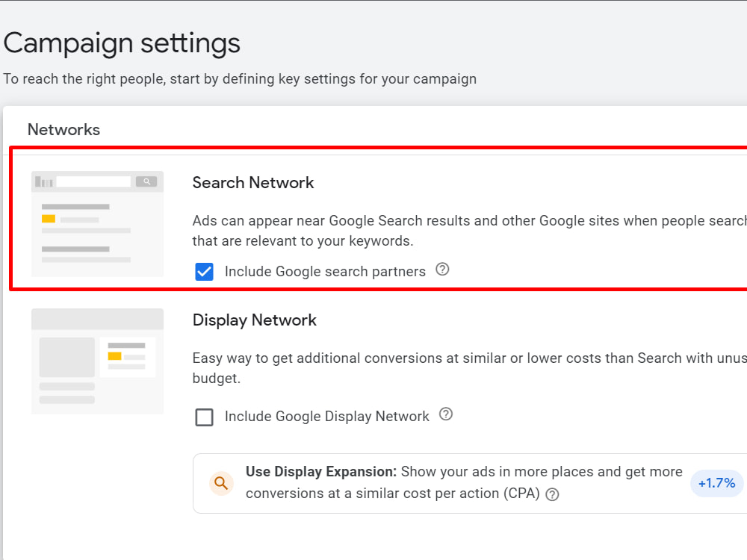Click the Search Network heading
Image resolution: width=747 pixels, height=560 pixels.
pos(253,183)
